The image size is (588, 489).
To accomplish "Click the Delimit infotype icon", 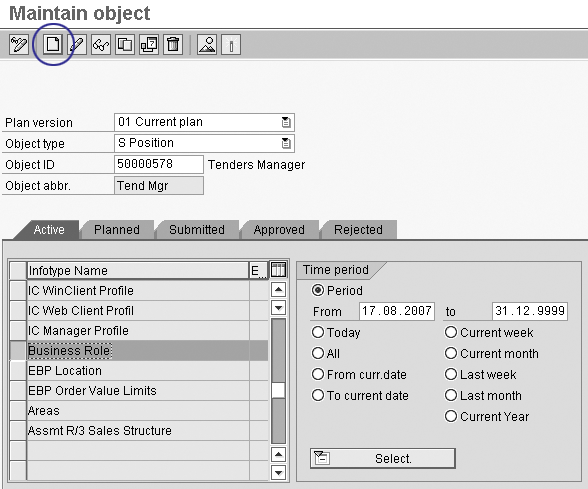I will click(x=149, y=45).
